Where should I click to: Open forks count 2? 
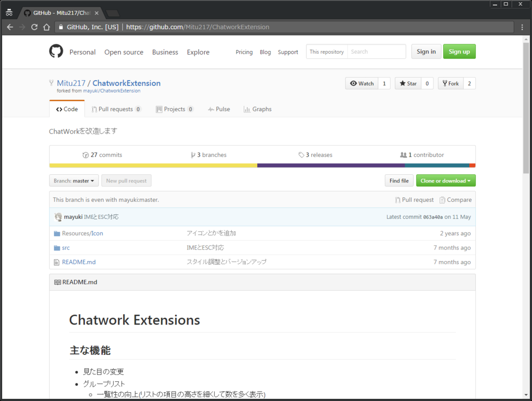click(x=470, y=84)
